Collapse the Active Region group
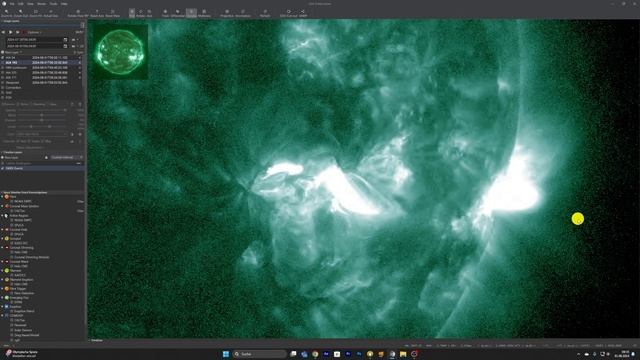 click(2, 216)
